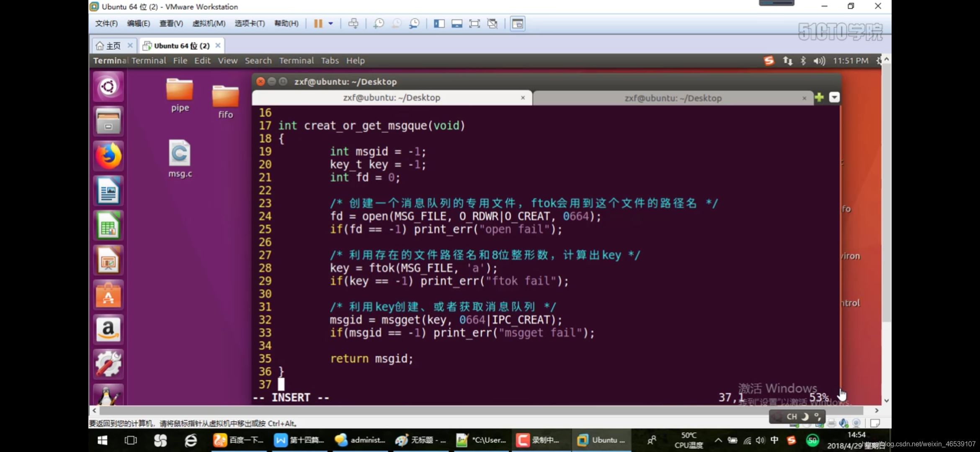This screenshot has width=980, height=452.
Task: Open the Search menu in terminal
Action: [258, 61]
